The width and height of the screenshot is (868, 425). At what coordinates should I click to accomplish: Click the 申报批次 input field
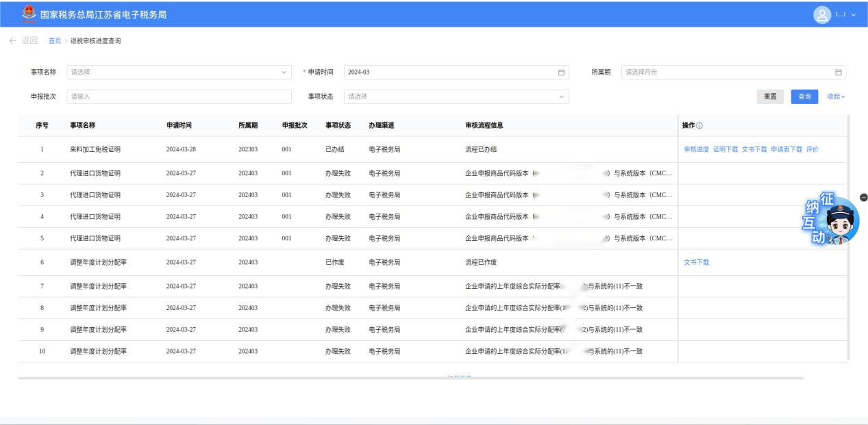pyautogui.click(x=179, y=96)
